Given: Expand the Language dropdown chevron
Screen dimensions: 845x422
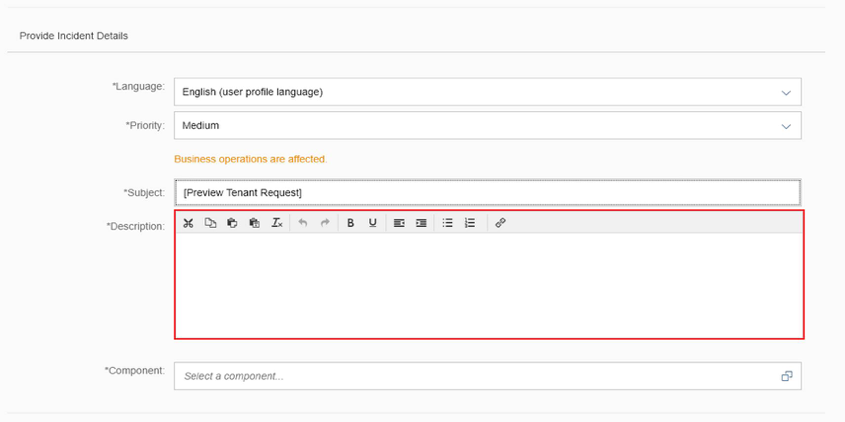Looking at the screenshot, I should (x=786, y=93).
